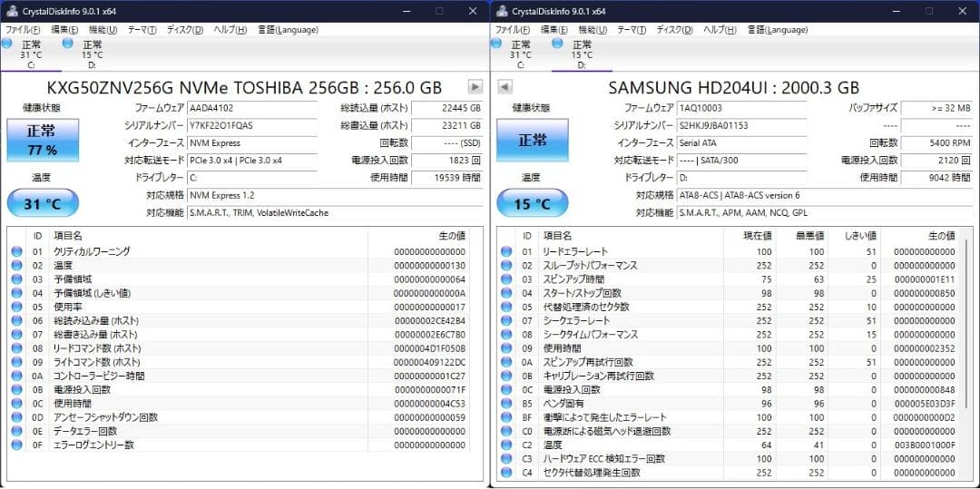
Task: Close the left CrystalDiskInfo window
Action: click(473, 11)
